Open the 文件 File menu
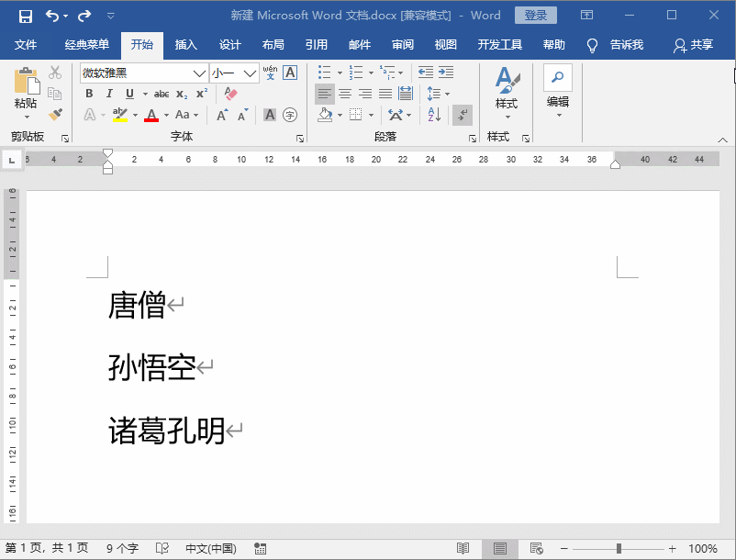Viewport: 736px width, 560px height. coord(26,45)
